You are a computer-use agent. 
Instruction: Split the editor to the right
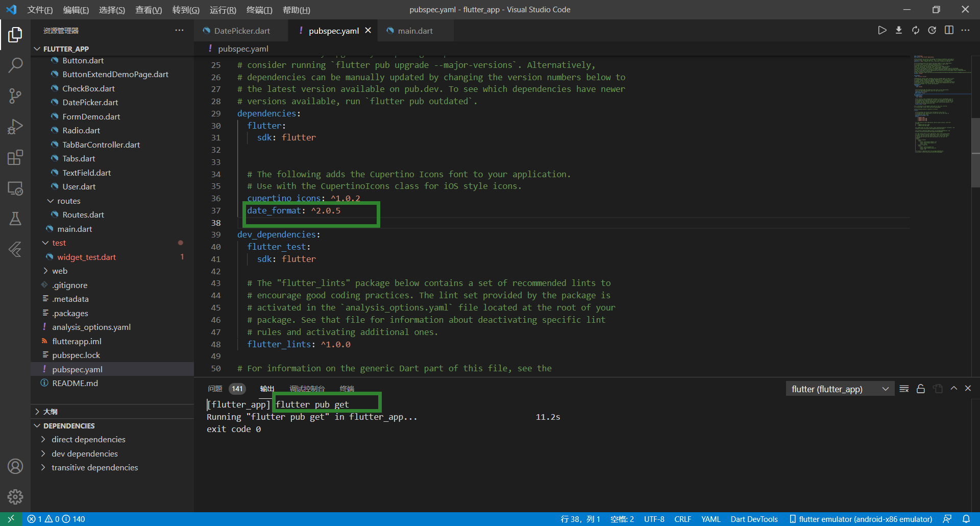949,30
